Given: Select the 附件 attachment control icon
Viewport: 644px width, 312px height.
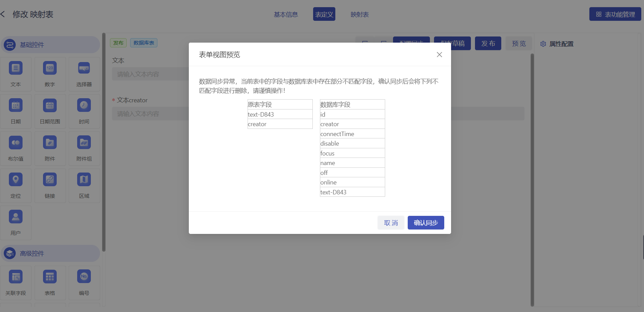Looking at the screenshot, I should pyautogui.click(x=50, y=143).
